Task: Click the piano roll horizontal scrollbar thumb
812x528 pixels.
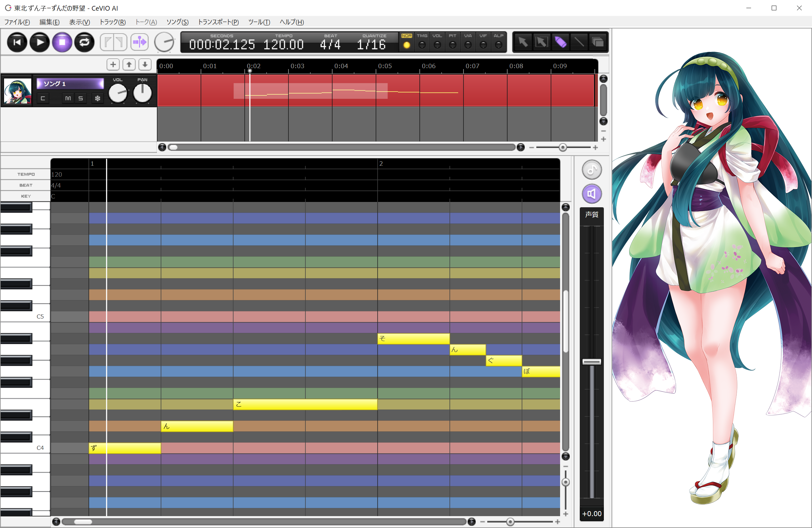Action: 83,521
